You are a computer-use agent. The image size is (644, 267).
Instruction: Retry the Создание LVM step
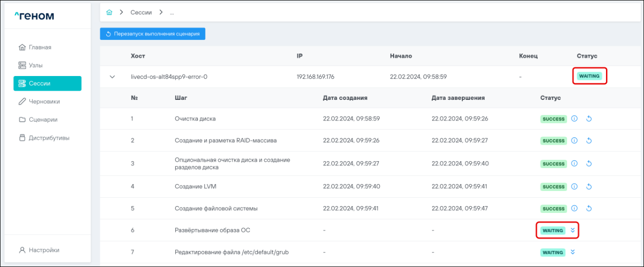[x=588, y=187]
